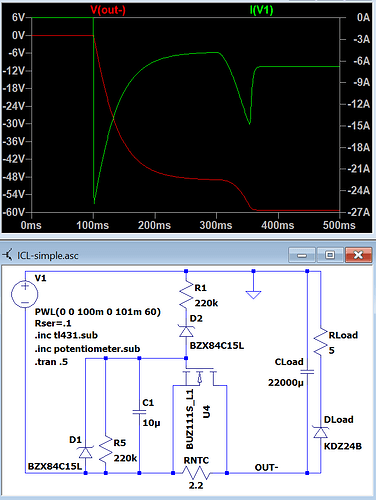Viewport: 376px width, 500px height.
Task: Click the 300ms time axis label
Action: click(x=216, y=225)
